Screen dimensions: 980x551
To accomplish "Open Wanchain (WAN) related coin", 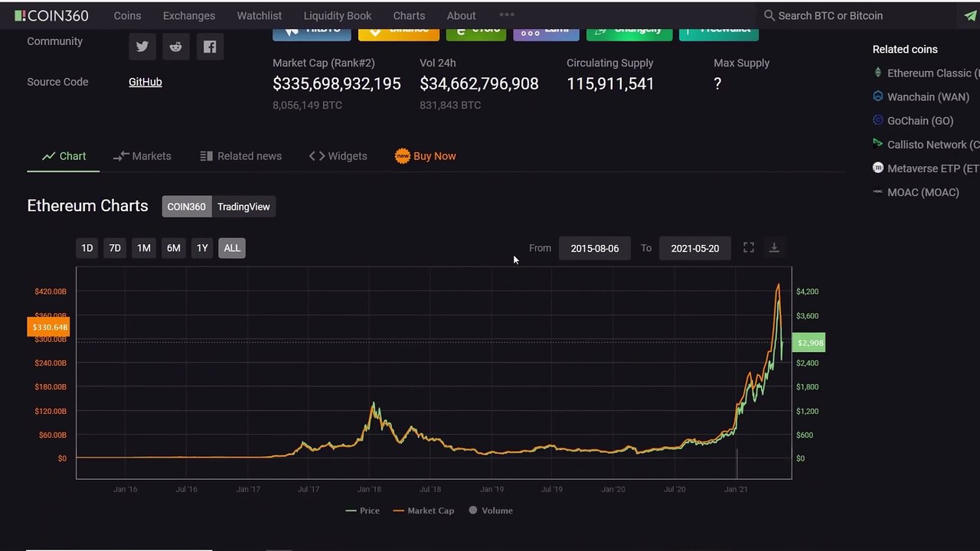I will [x=928, y=96].
